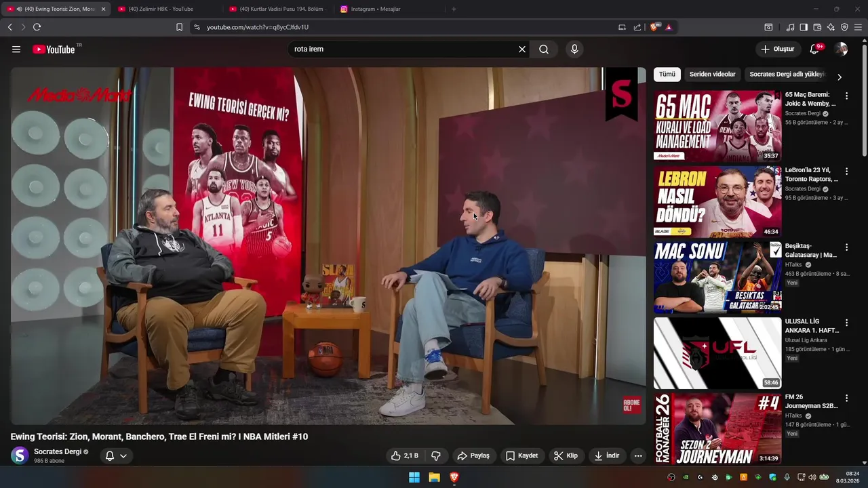Switch to Instagram Mesajlar tab
This screenshot has width=868, height=488.
click(389, 9)
